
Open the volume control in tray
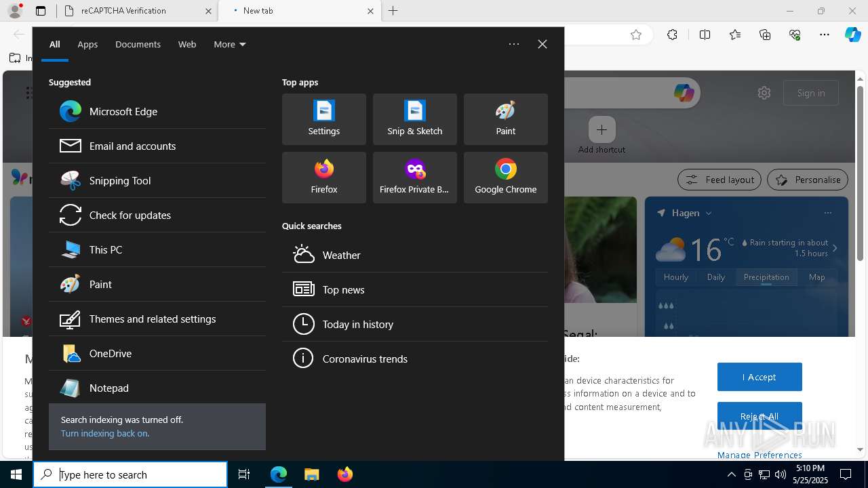point(781,474)
